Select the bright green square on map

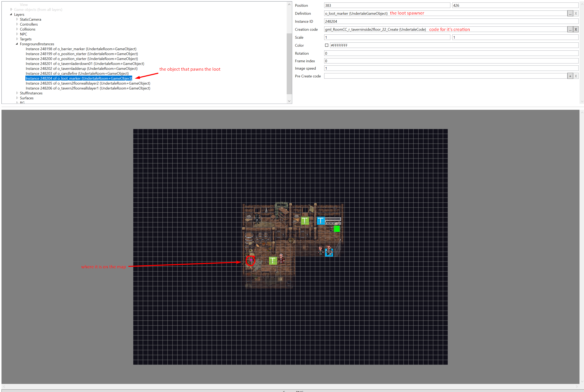[337, 229]
